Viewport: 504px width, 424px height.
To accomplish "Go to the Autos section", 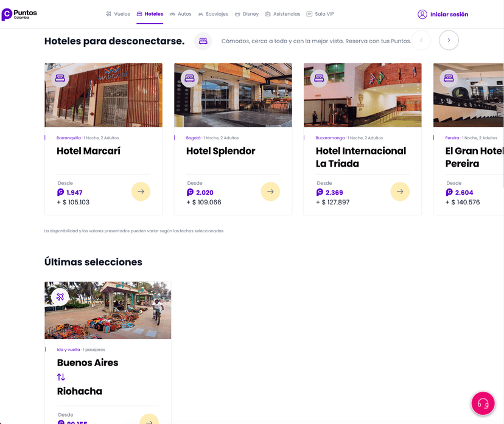I will click(x=180, y=14).
